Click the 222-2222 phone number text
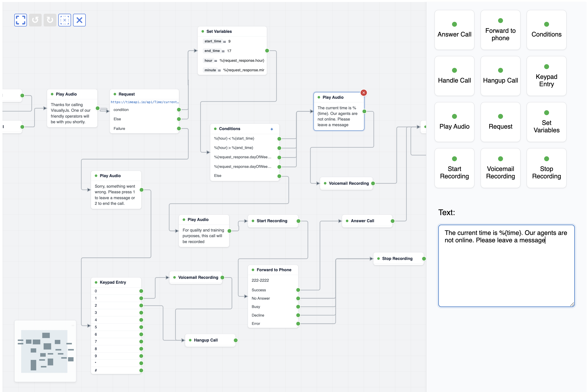This screenshot has width=588, height=392. pyautogui.click(x=260, y=281)
